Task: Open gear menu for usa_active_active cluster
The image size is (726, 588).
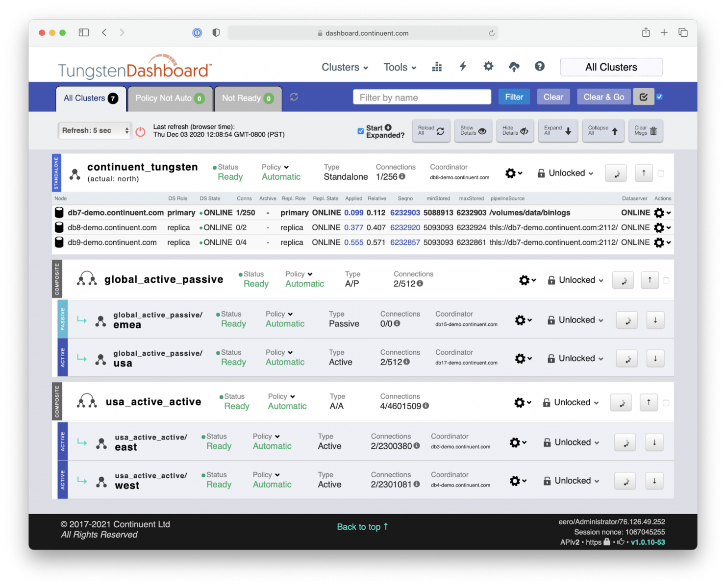Action: pos(523,402)
